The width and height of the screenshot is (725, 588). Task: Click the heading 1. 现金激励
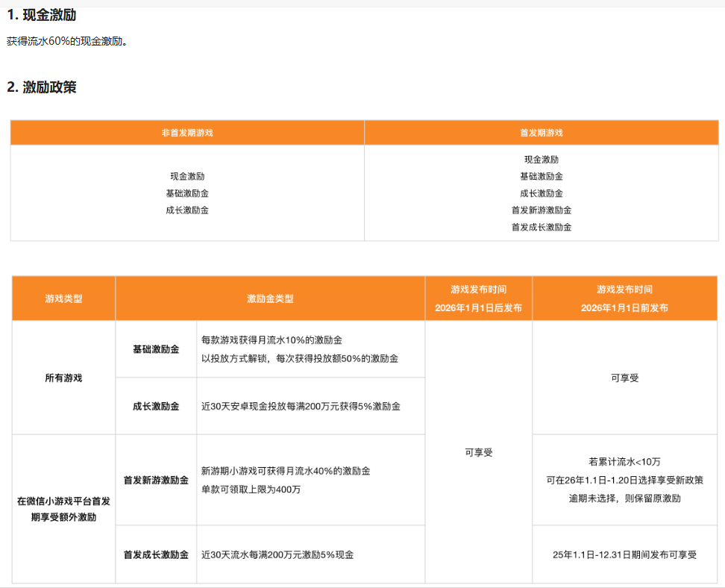[45, 13]
